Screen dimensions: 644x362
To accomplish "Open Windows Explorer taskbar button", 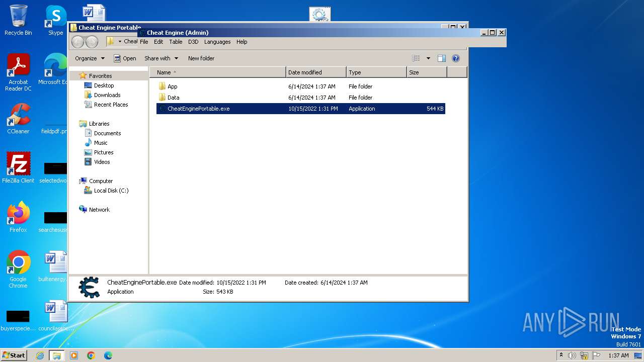I will [56, 355].
